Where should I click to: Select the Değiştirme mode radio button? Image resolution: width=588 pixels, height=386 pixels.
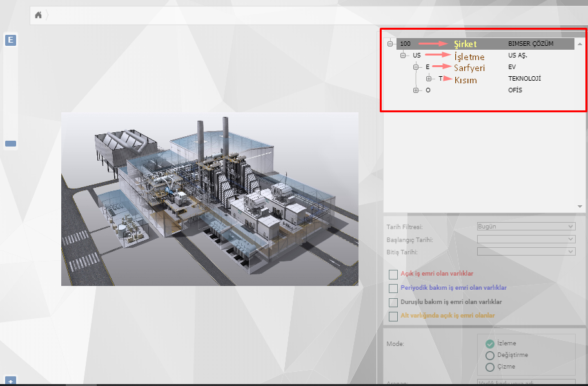click(x=490, y=356)
